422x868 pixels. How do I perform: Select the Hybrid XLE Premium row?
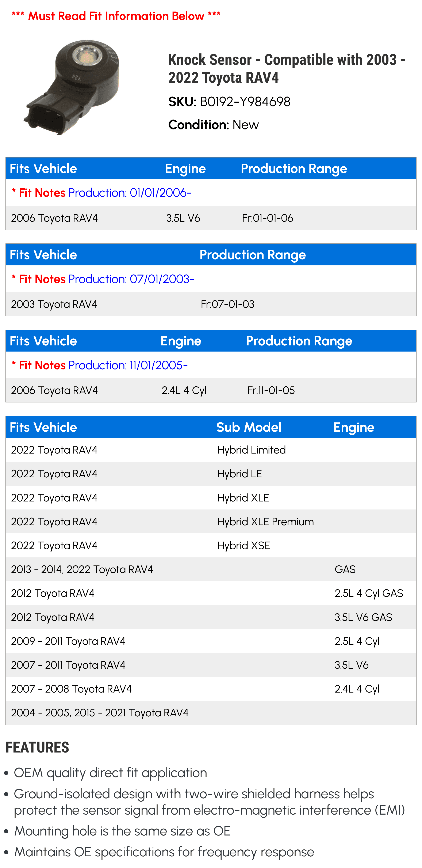tap(211, 522)
